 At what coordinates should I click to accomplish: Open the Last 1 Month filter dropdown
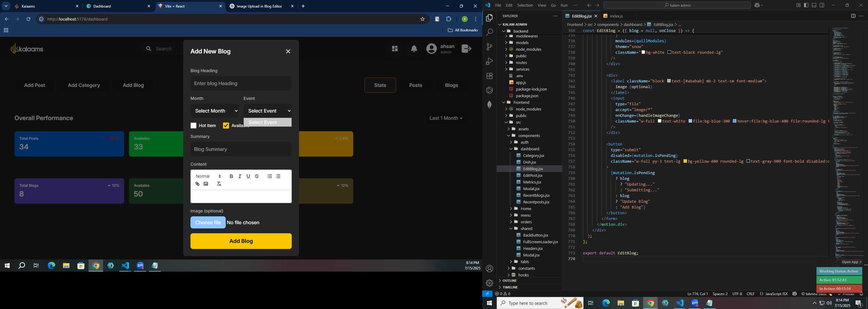pos(446,118)
